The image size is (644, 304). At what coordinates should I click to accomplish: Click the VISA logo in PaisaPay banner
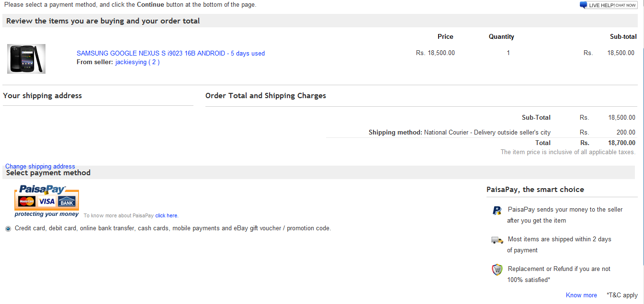pyautogui.click(x=47, y=202)
